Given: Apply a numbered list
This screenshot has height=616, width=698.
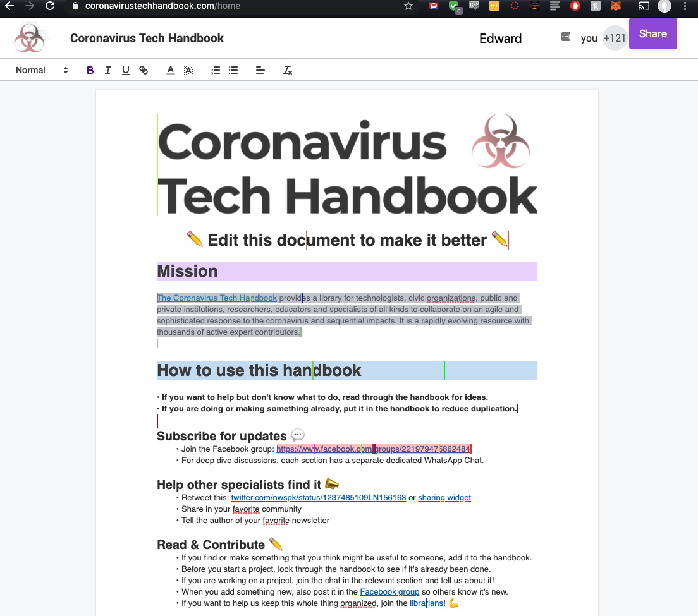Looking at the screenshot, I should (x=215, y=70).
